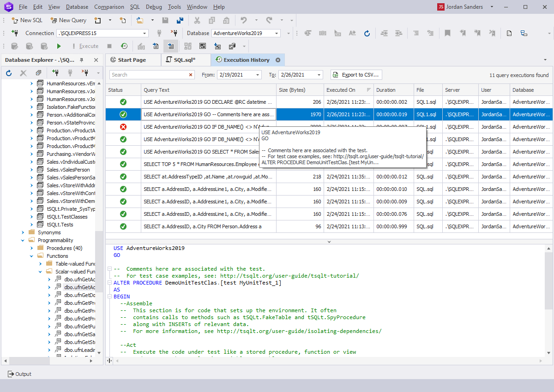Click the New Query toolbar button

pos(68,20)
